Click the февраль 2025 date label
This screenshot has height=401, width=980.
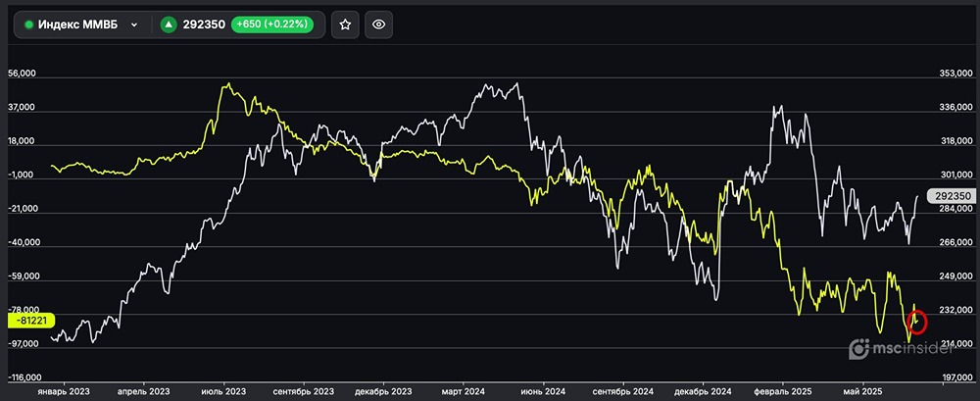click(x=782, y=391)
